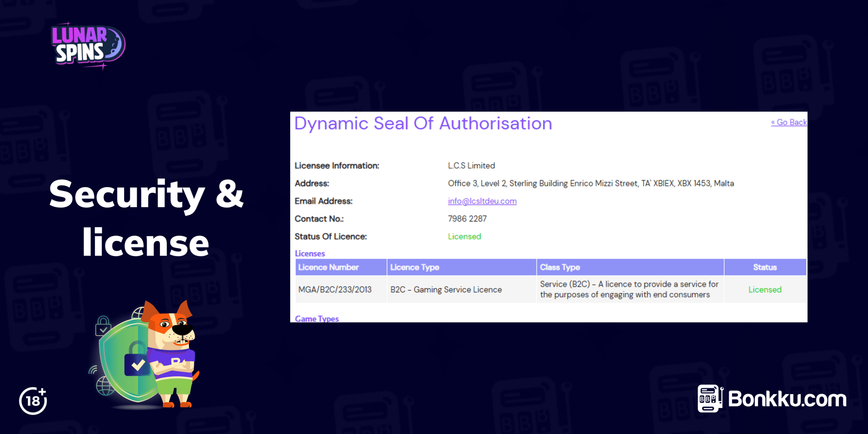Select the Licence Number column header
This screenshot has height=434, width=868.
(x=341, y=267)
